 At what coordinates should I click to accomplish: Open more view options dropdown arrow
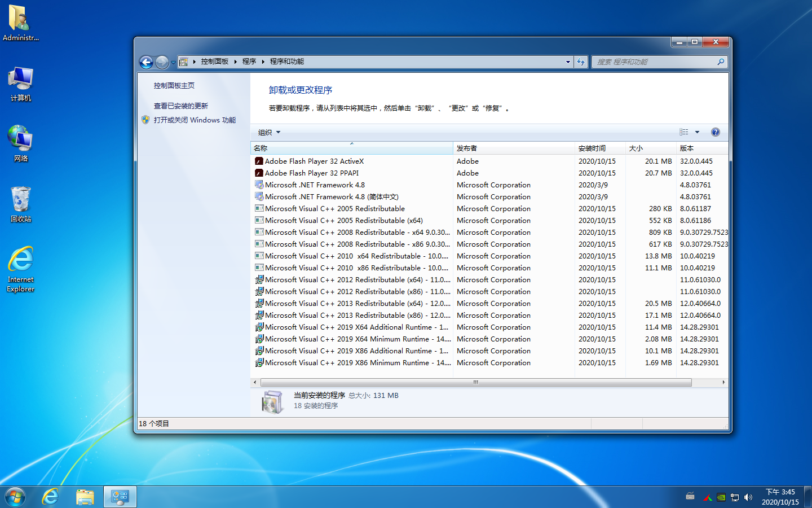pyautogui.click(x=697, y=132)
